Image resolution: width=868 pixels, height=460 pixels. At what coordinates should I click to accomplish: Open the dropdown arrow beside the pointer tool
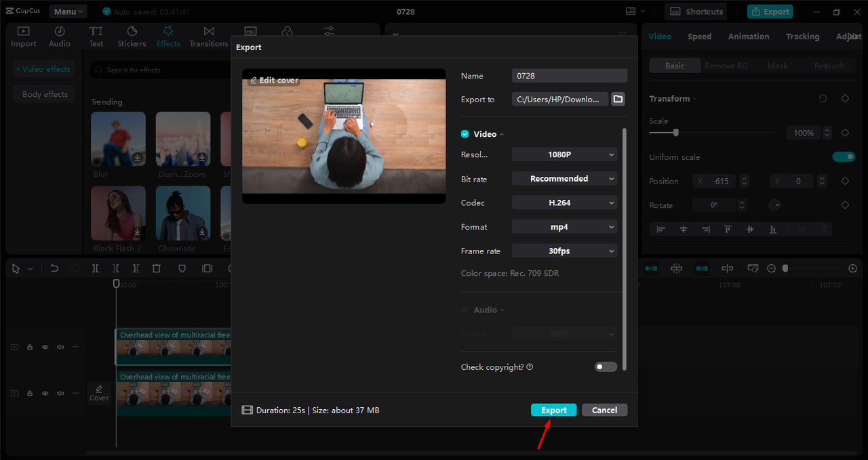30,269
